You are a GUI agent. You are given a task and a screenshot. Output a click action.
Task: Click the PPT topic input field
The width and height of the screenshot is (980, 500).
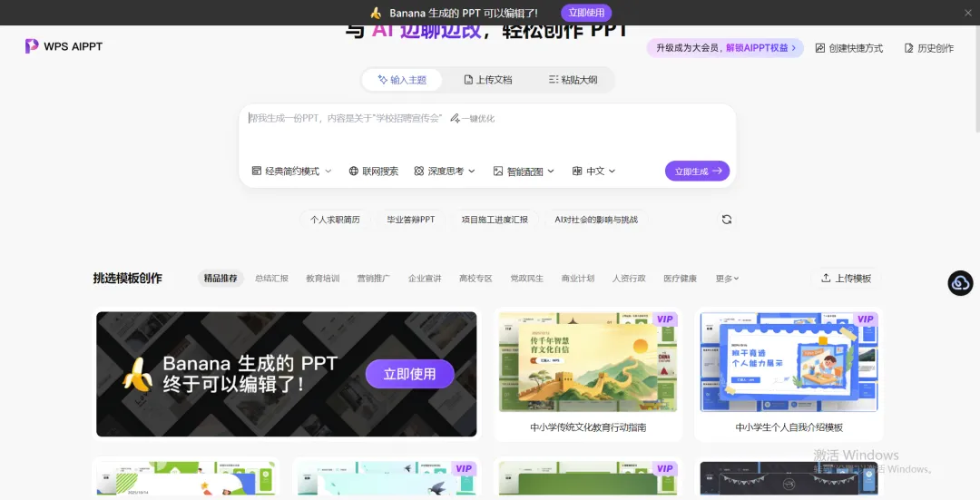click(487, 132)
